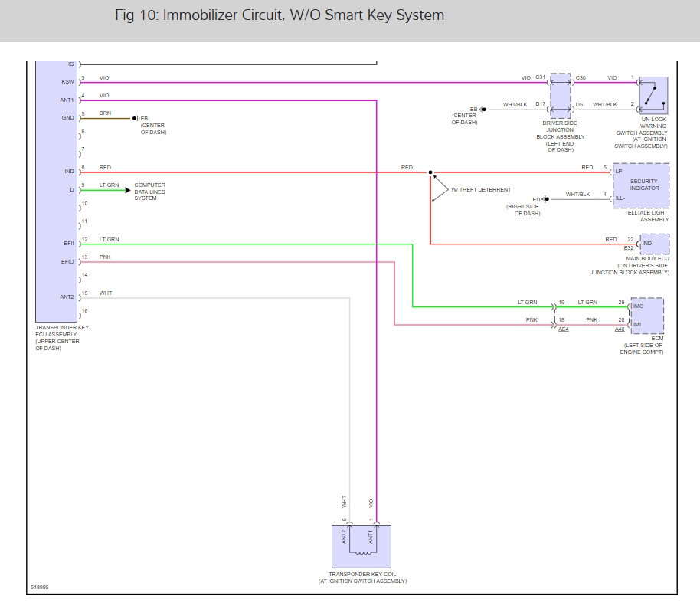Click the Main Body ECU IND block
700x606 pixels.
655,244
